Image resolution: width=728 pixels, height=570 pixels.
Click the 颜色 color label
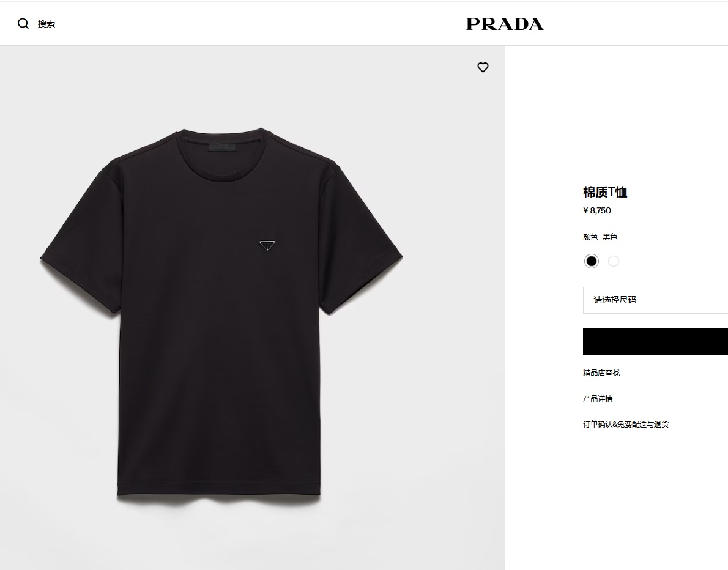[590, 237]
